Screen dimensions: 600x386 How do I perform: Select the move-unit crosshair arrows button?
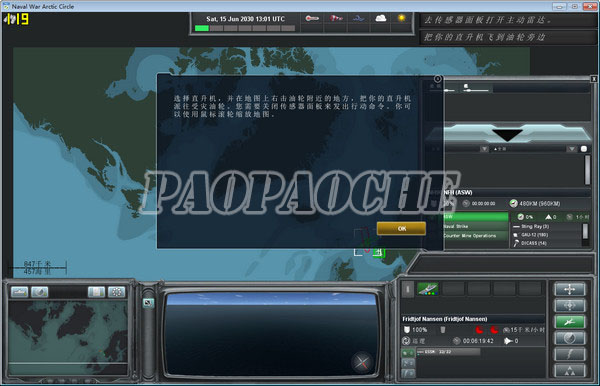569,289
